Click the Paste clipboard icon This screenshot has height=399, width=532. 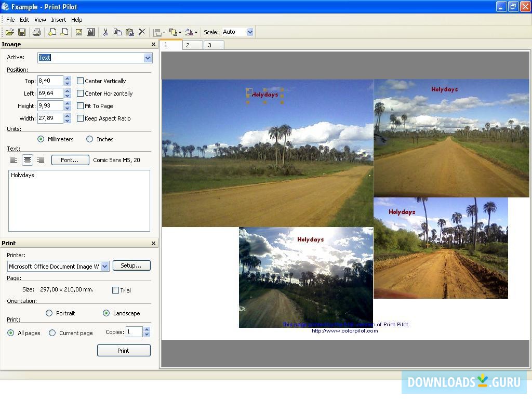click(x=130, y=32)
